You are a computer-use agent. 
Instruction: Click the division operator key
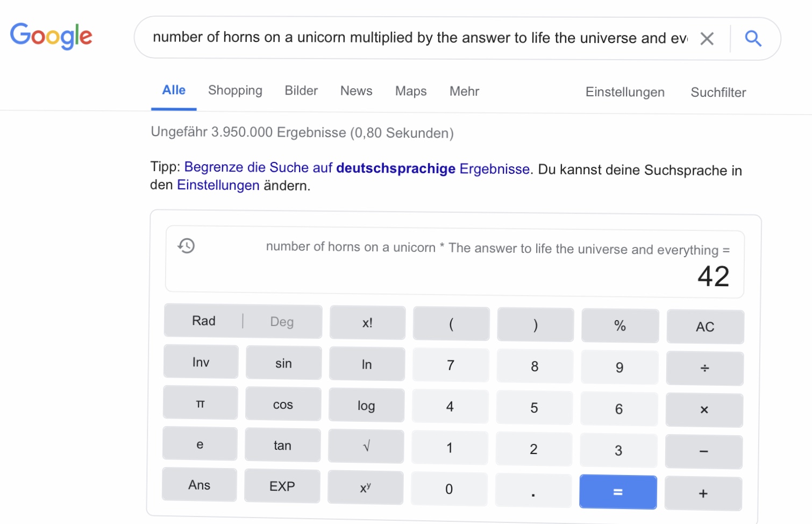pyautogui.click(x=704, y=369)
